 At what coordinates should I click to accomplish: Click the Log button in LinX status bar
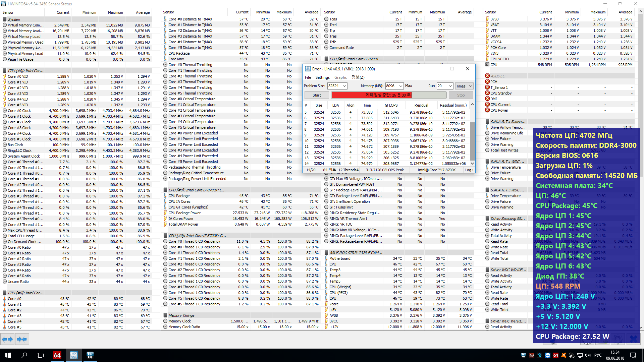[469, 170]
